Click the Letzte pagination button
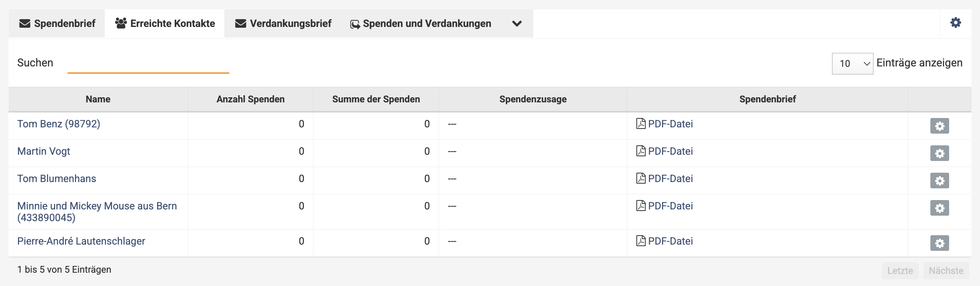The image size is (980, 286). point(900,271)
